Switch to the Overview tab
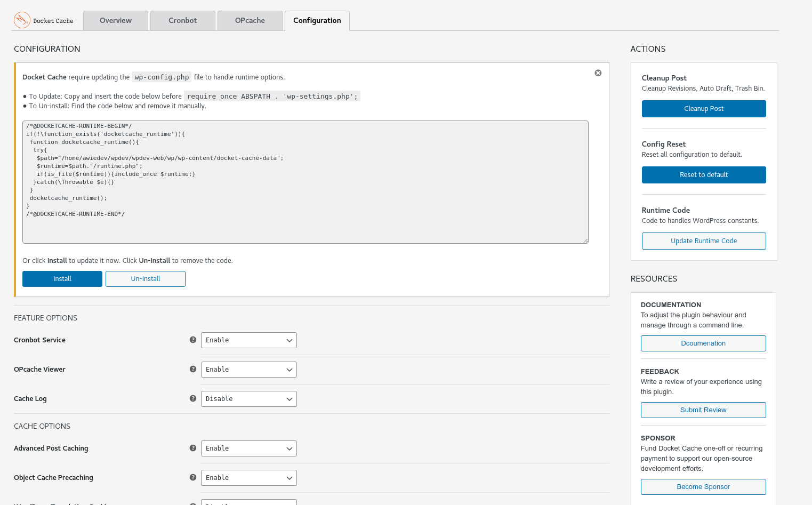 115,20
